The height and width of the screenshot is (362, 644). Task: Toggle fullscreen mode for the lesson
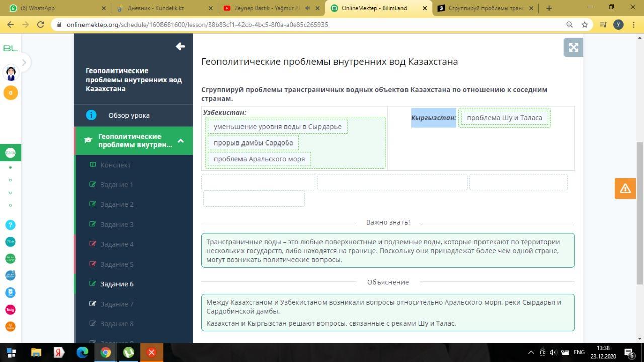573,47
